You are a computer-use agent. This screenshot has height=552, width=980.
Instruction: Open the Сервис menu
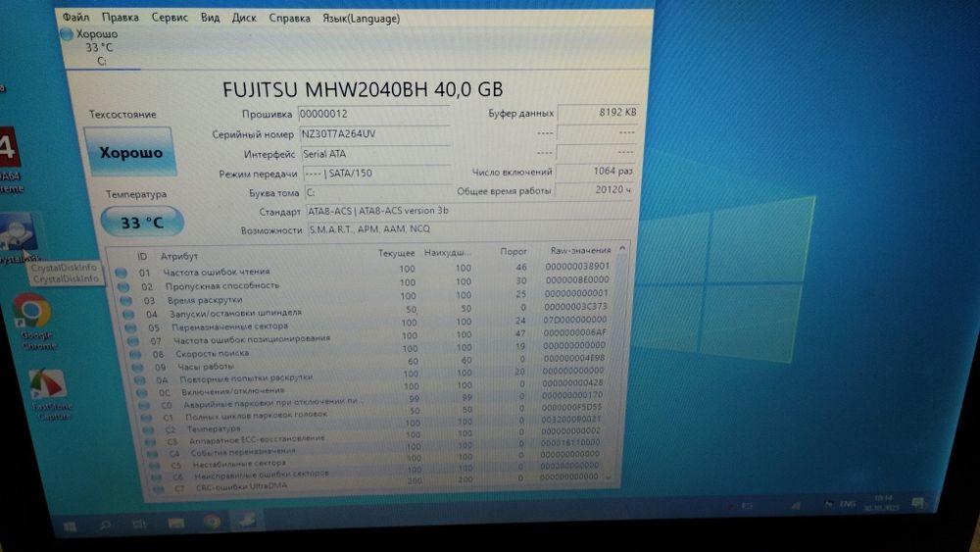170,18
